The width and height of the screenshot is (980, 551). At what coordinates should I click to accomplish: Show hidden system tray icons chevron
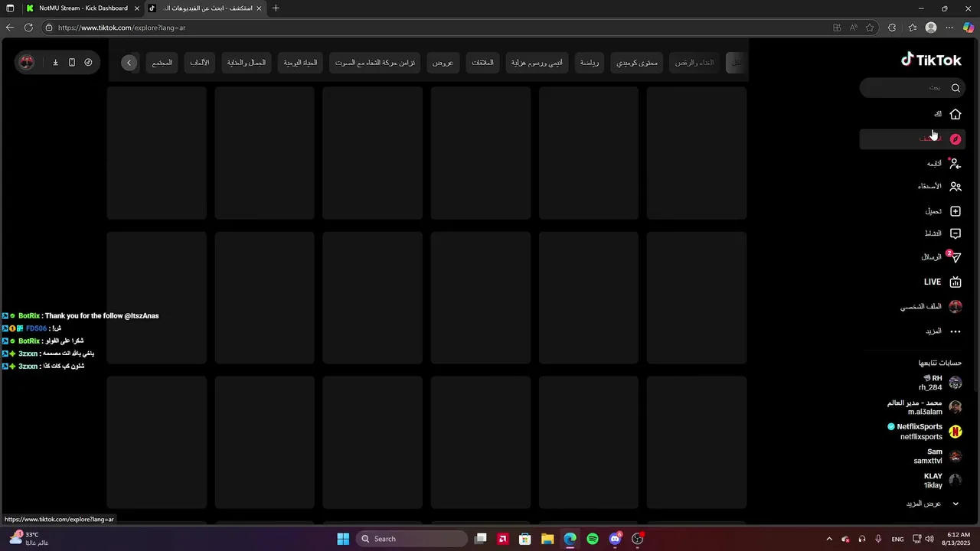coord(829,539)
